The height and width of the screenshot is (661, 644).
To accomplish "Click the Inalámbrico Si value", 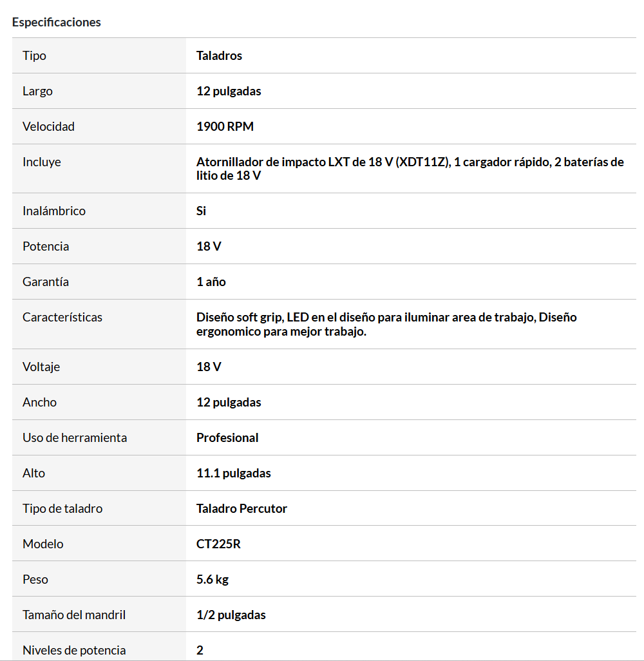I will pos(201,211).
